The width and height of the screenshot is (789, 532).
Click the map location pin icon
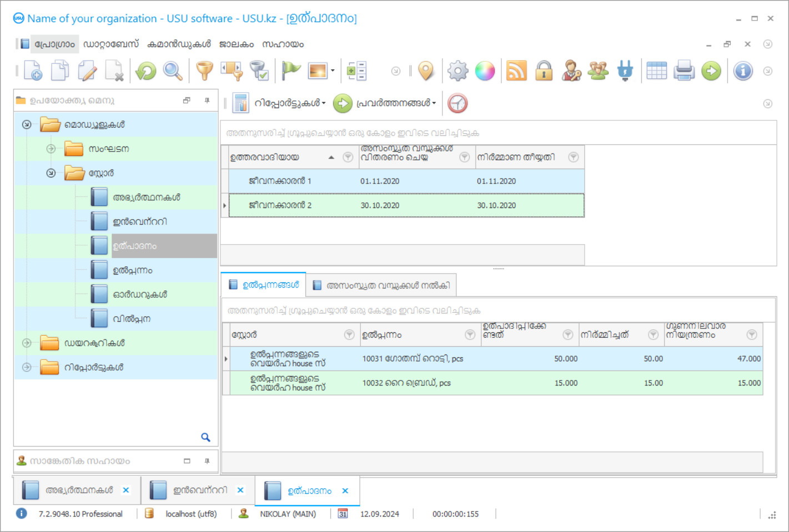(x=426, y=71)
